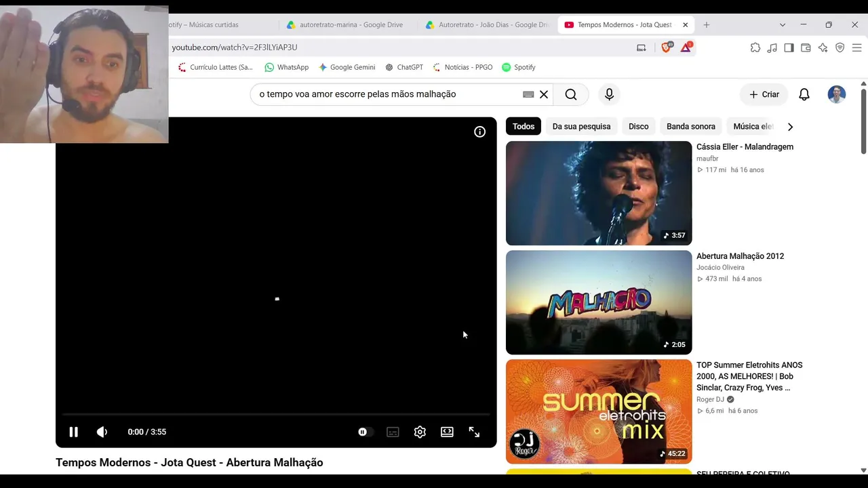Open Brave Shields lion icon
This screenshot has height=488, width=868.
[x=666, y=47]
